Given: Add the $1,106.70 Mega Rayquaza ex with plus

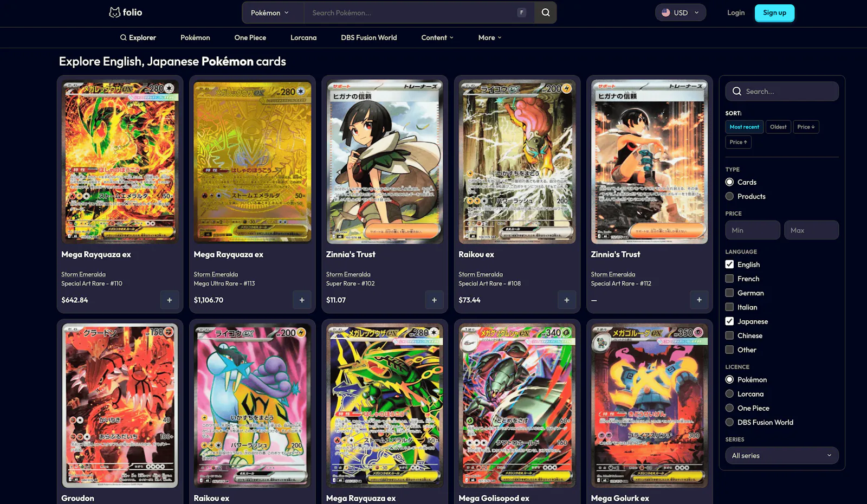Looking at the screenshot, I should pyautogui.click(x=302, y=300).
